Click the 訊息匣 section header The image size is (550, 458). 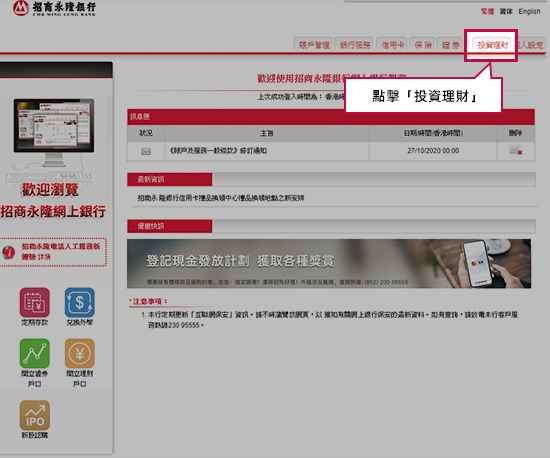click(x=331, y=117)
